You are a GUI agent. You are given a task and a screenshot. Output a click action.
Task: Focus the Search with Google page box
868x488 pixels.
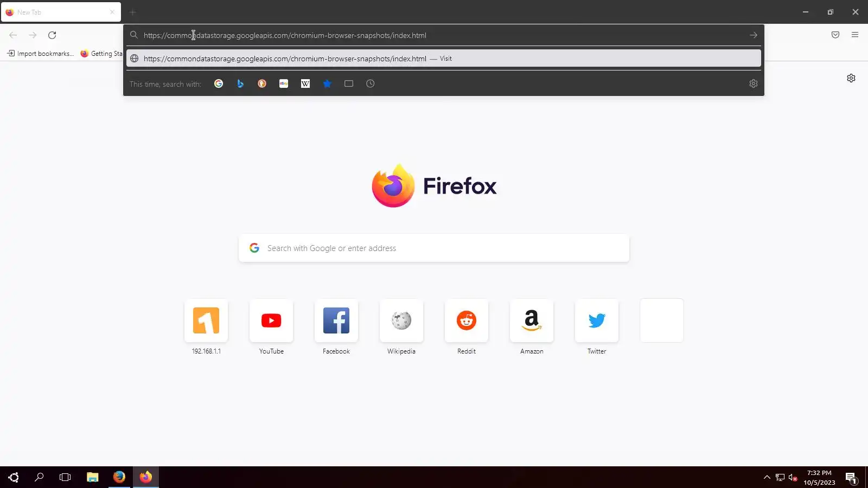pyautogui.click(x=434, y=248)
